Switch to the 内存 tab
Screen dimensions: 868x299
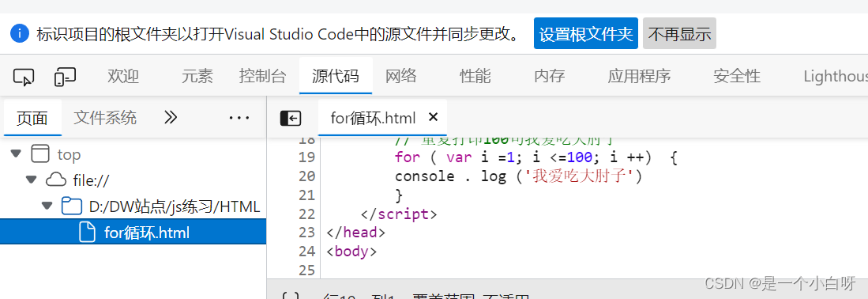pos(549,76)
